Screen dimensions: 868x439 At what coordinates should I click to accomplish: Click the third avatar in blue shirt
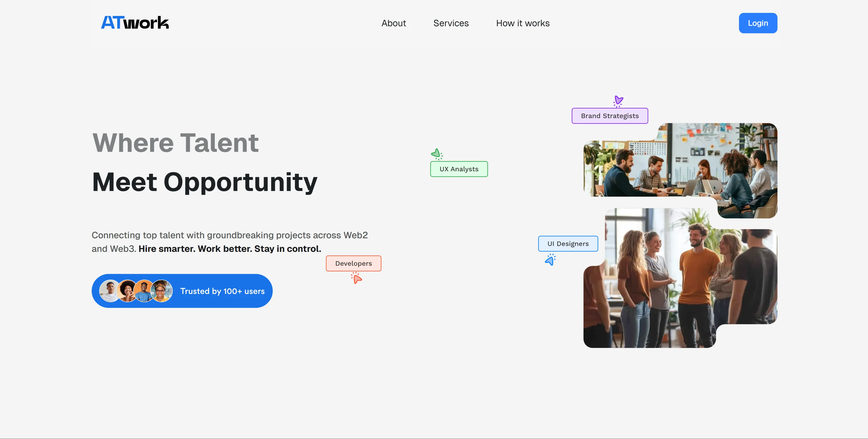[x=144, y=291]
